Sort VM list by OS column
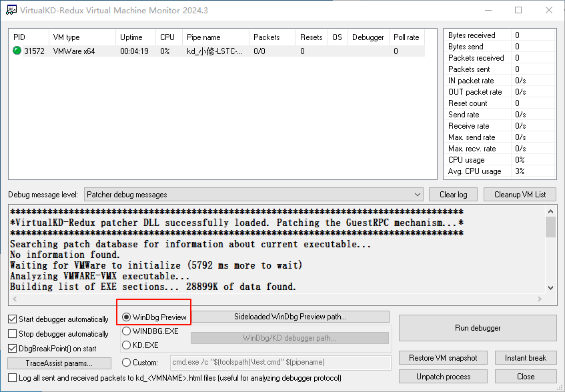This screenshot has width=565, height=392. 338,37
